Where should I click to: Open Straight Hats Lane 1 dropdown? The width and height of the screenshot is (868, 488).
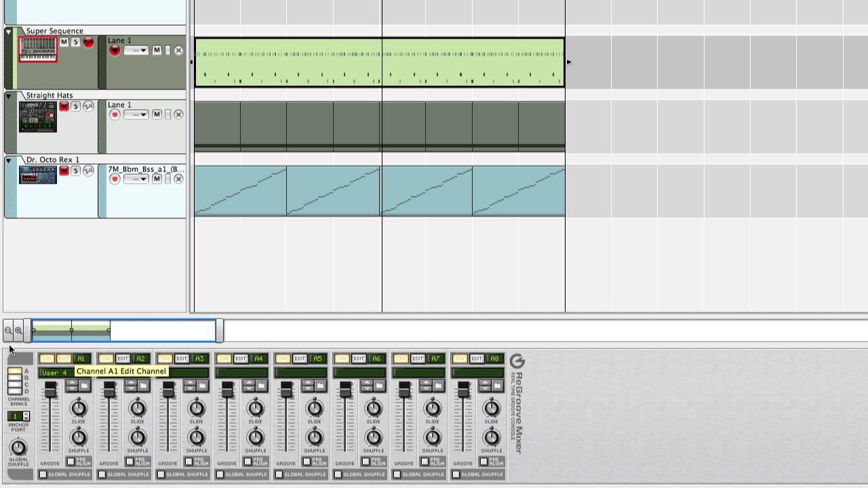pos(136,115)
